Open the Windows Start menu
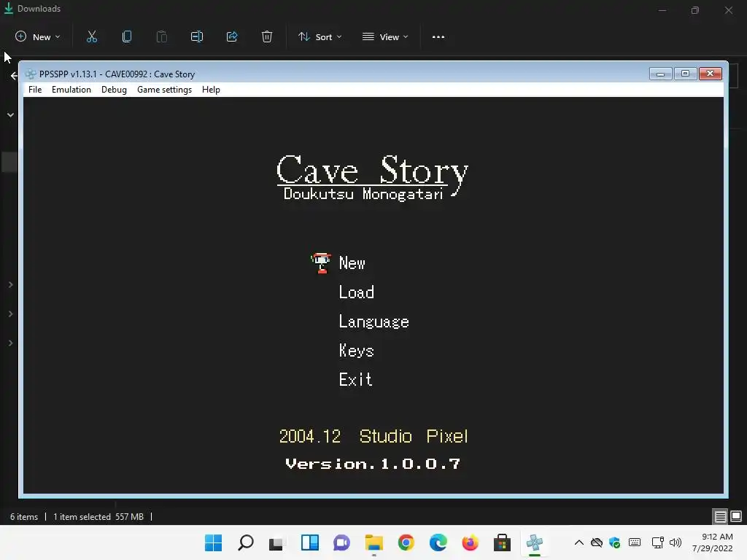Screen dimensions: 747x560 tap(214, 542)
